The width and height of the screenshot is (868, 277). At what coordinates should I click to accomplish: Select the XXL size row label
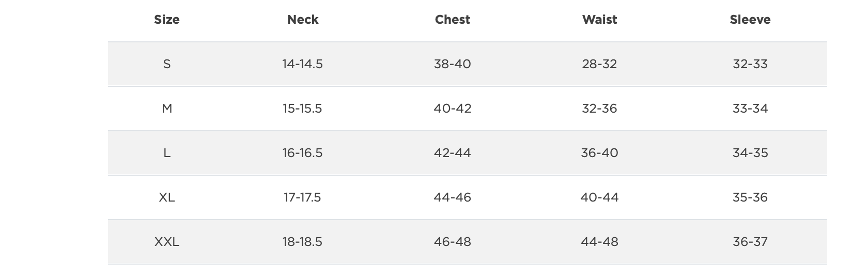[167, 242]
